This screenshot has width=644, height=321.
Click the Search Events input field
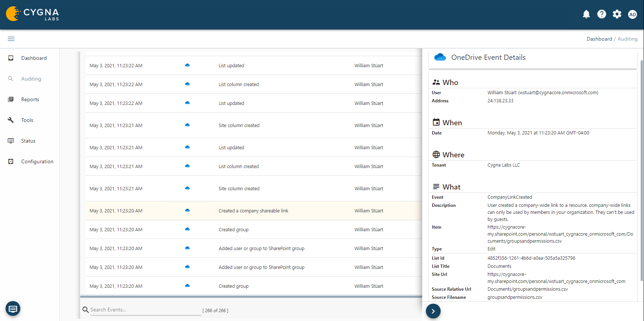pos(145,310)
